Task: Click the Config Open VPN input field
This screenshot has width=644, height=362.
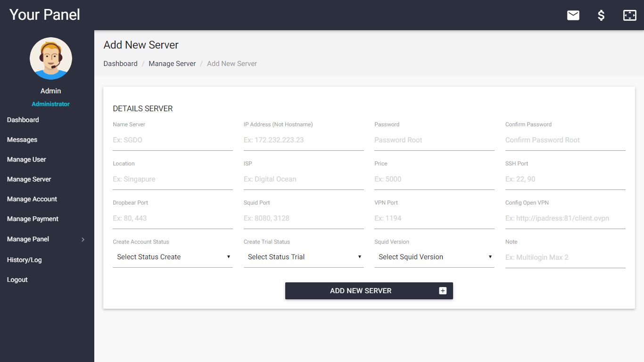Action: point(565,218)
